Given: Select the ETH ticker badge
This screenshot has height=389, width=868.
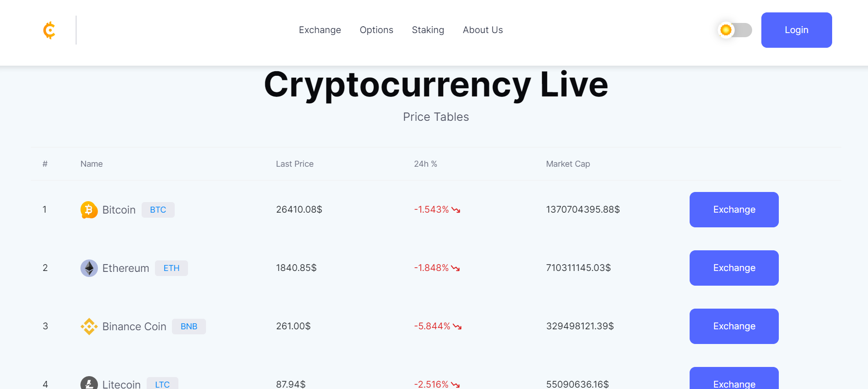Looking at the screenshot, I should click(x=171, y=268).
